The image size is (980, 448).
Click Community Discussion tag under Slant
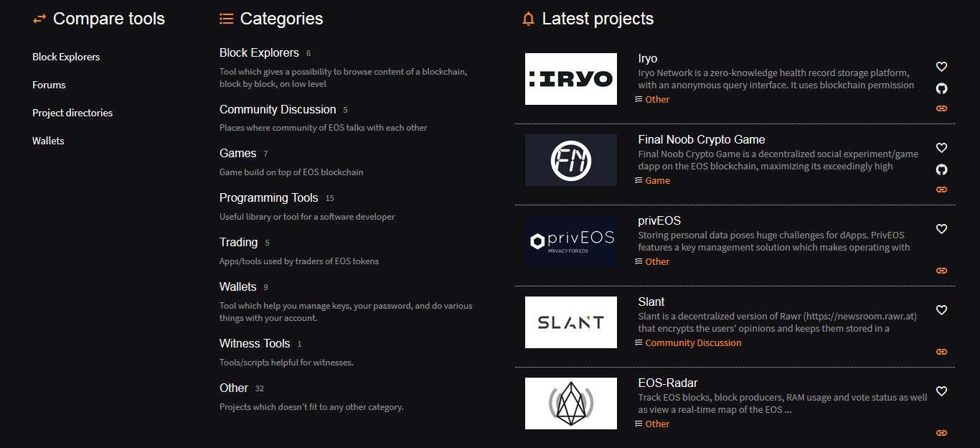(x=693, y=343)
